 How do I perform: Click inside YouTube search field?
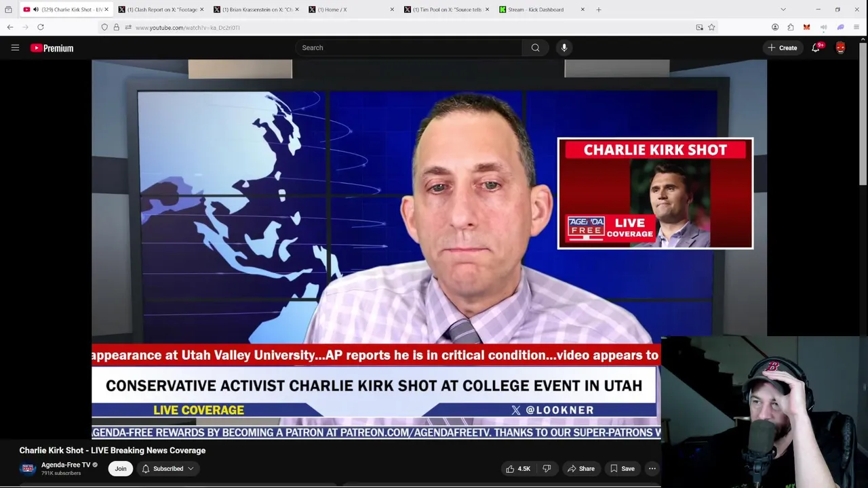[409, 47]
